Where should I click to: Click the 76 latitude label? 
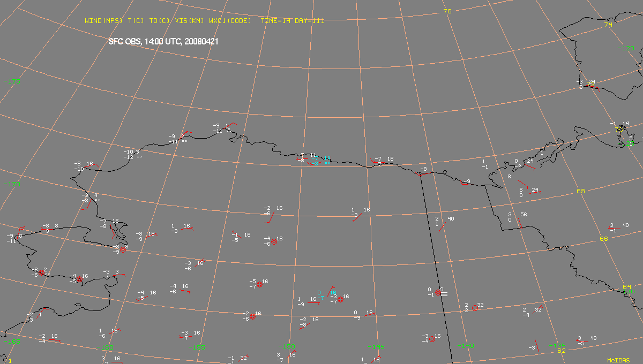click(x=447, y=11)
